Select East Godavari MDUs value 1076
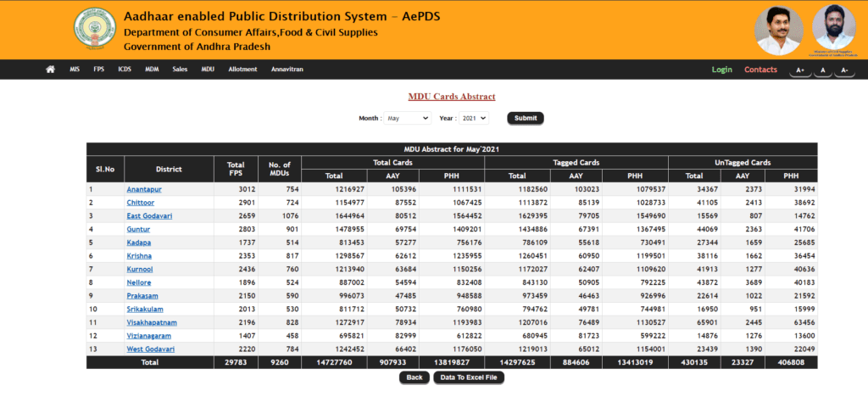Image resolution: width=868 pixels, height=402 pixels. (290, 216)
